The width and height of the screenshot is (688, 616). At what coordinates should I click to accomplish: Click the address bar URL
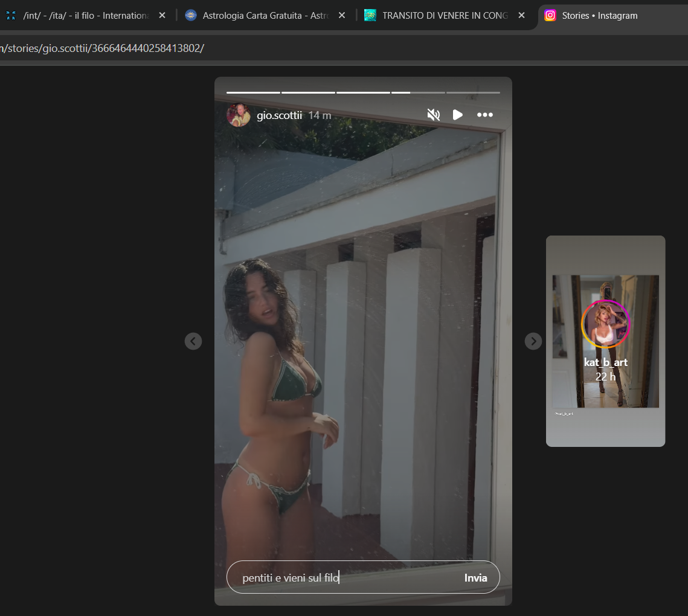coord(102,48)
